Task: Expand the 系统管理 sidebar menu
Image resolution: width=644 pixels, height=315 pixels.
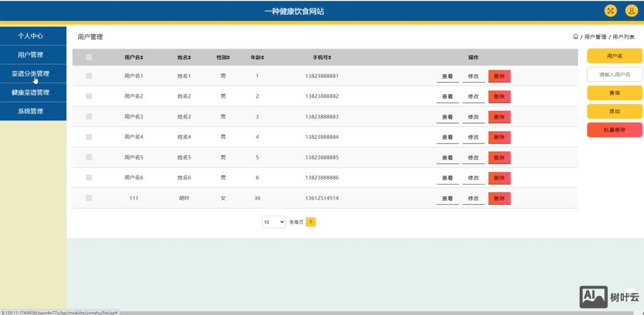Action: [33, 112]
